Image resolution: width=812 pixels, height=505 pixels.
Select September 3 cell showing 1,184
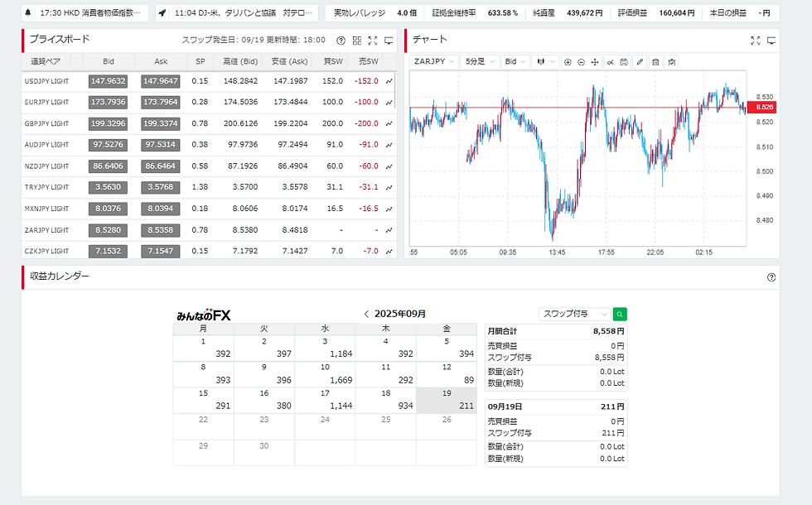pos(325,349)
